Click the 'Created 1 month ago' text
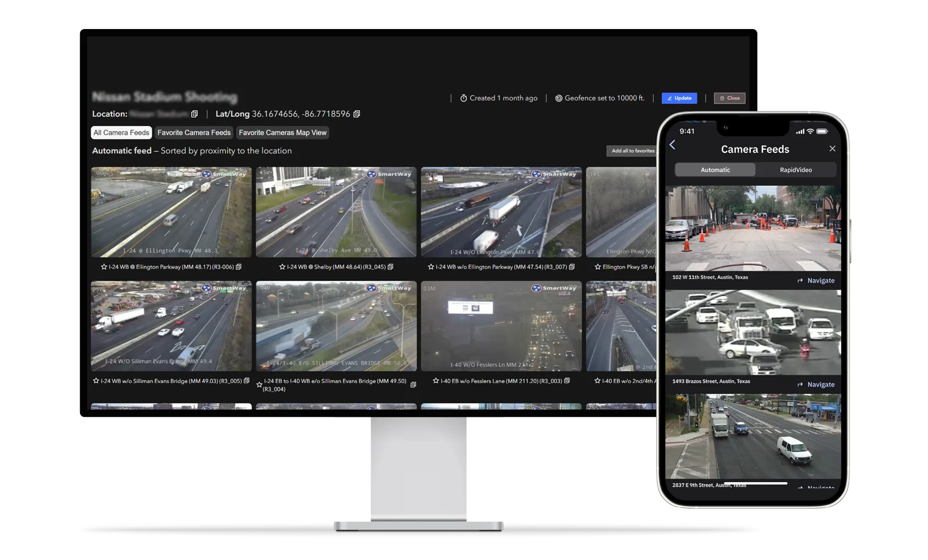 click(503, 98)
